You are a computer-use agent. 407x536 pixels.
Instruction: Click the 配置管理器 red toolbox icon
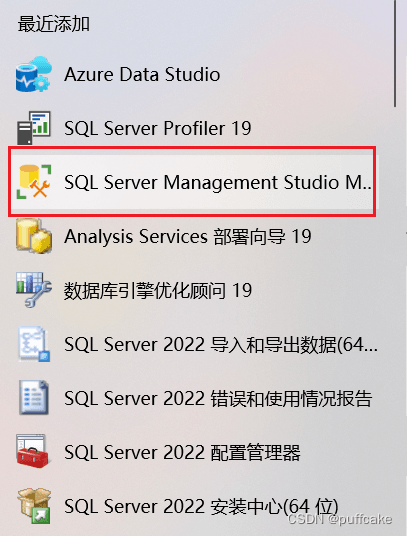[x=33, y=451]
